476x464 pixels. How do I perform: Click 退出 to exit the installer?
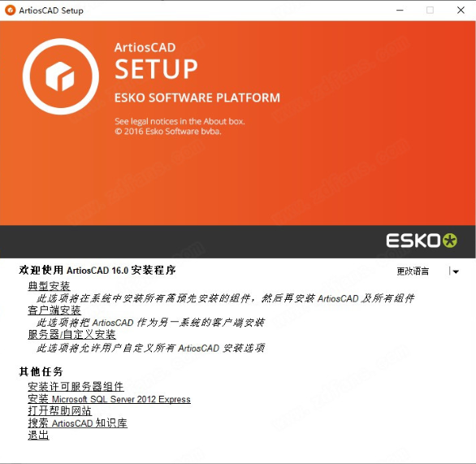38,435
